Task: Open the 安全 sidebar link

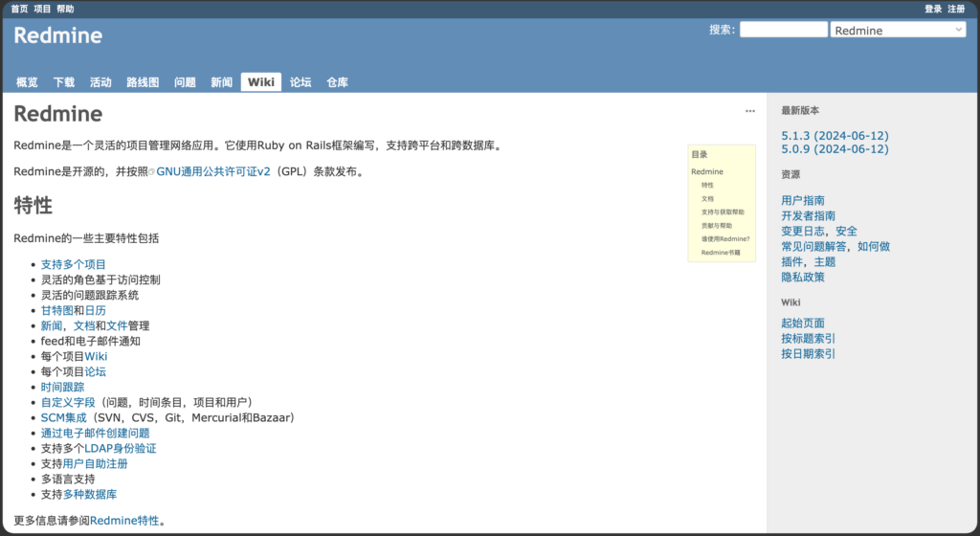Action: (x=846, y=231)
